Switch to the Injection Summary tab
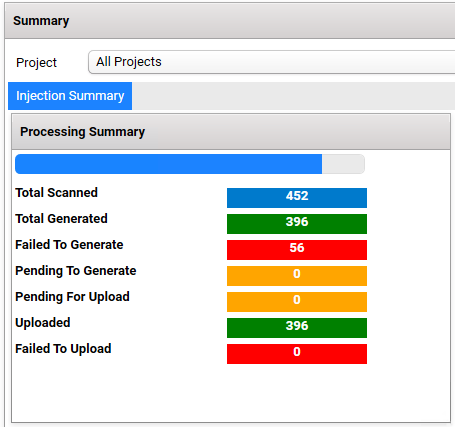 [x=70, y=96]
